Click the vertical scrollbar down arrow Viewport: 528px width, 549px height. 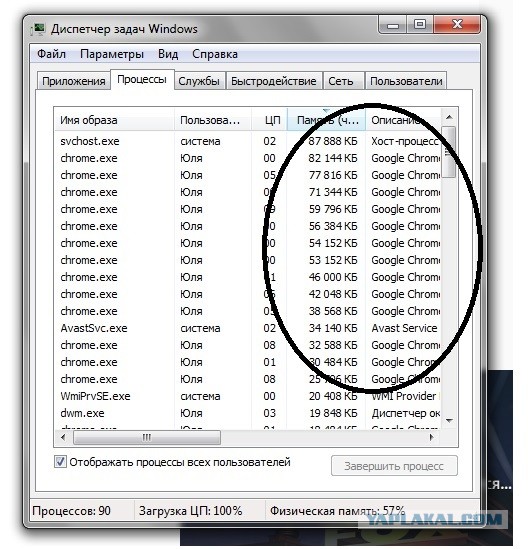pos(449,421)
